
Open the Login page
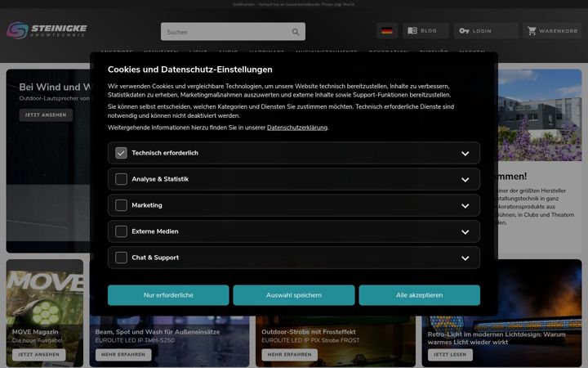(486, 31)
